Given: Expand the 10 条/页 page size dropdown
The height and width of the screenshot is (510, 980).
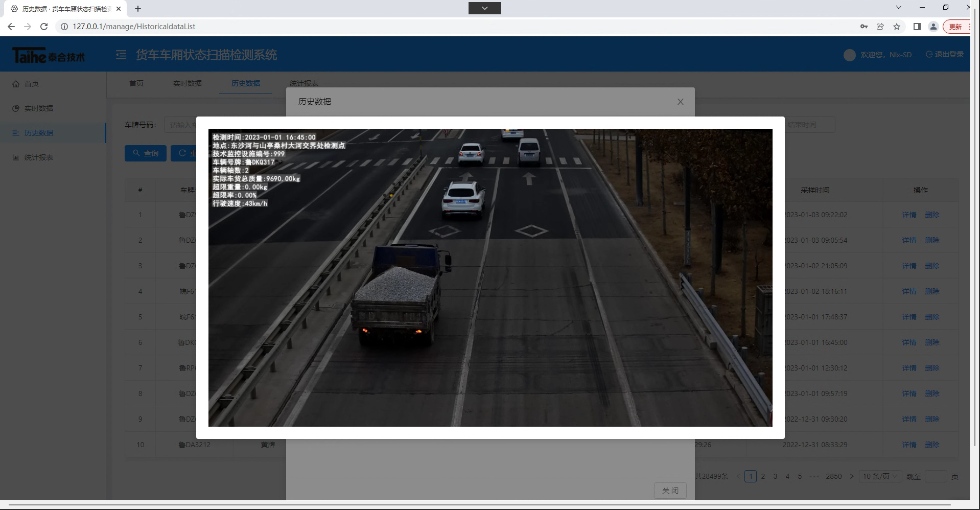Looking at the screenshot, I should (880, 476).
